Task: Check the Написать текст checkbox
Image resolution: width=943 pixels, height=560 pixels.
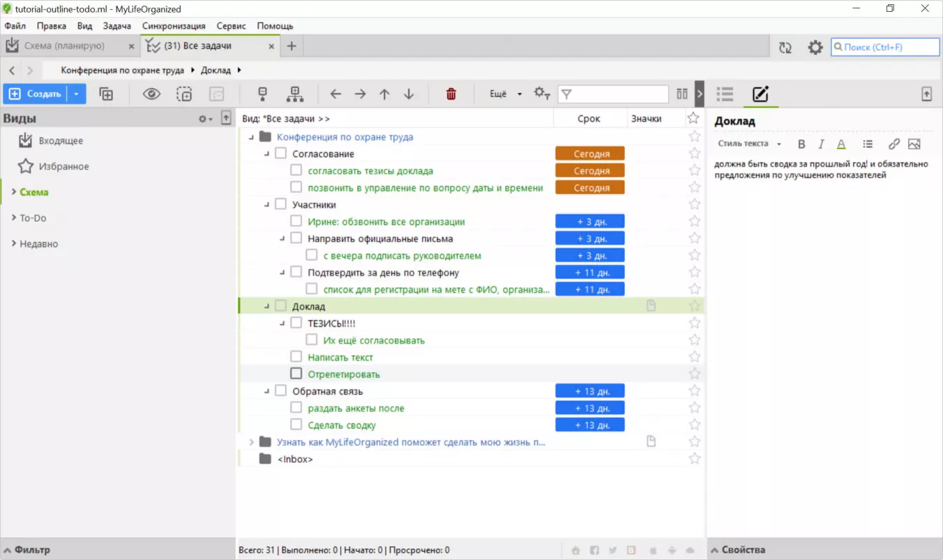Action: (296, 357)
